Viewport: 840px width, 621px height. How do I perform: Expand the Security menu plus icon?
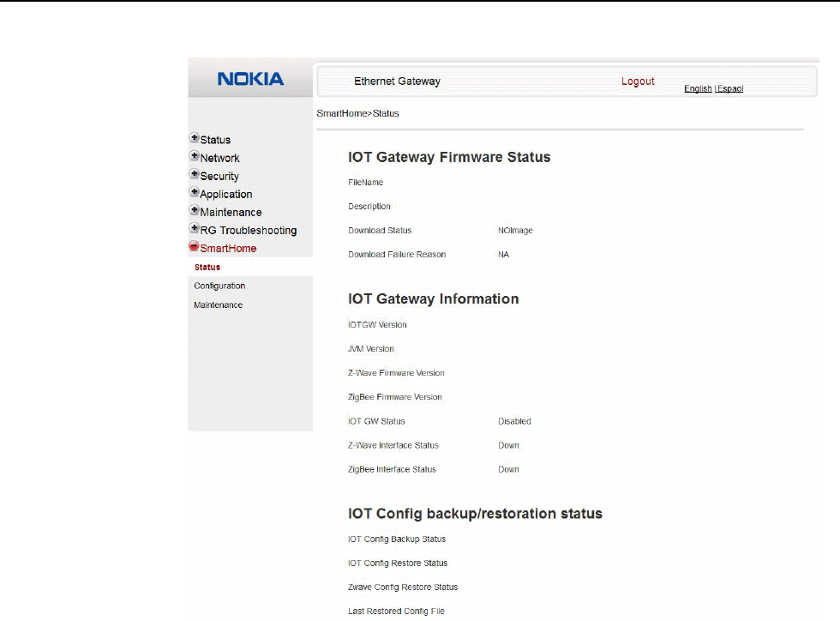click(x=195, y=175)
